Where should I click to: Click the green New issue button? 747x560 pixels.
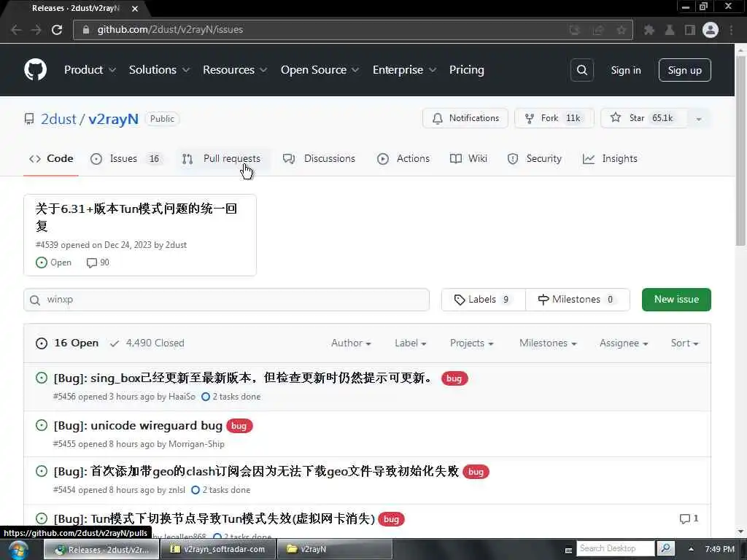click(676, 300)
